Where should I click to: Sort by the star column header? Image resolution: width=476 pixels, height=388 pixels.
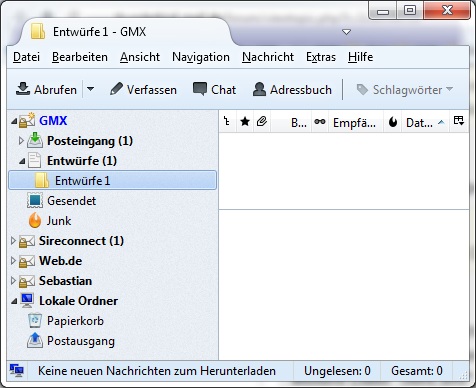coord(245,121)
